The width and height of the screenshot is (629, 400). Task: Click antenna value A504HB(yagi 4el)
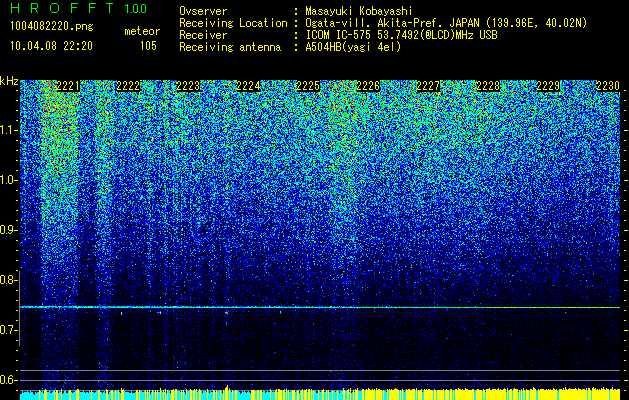point(353,47)
